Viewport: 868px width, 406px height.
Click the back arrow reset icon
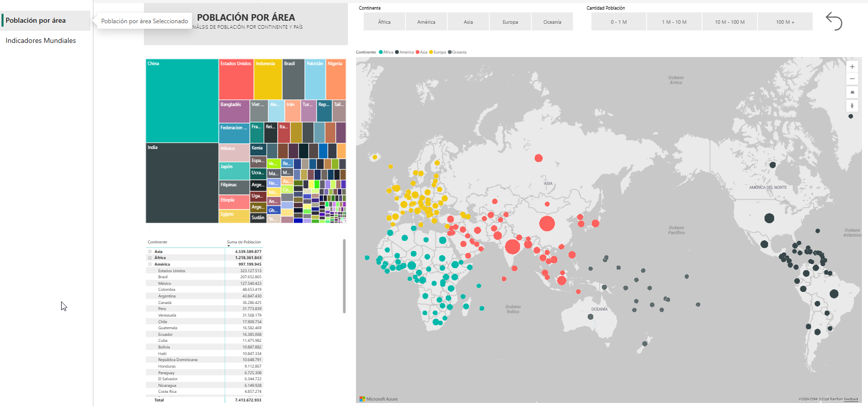[x=834, y=21]
